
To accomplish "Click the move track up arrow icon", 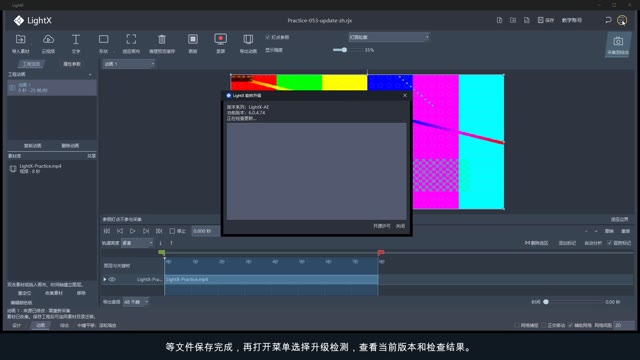I will pyautogui.click(x=171, y=243).
